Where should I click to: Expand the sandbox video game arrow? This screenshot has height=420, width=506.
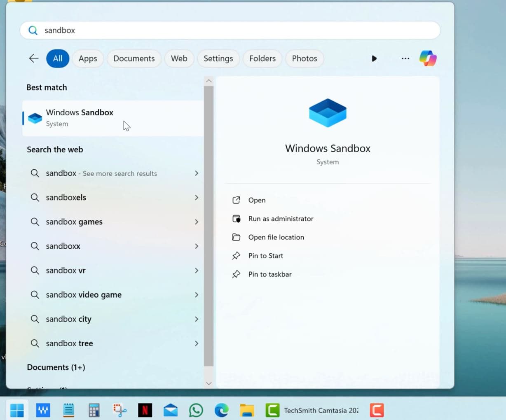tap(197, 295)
